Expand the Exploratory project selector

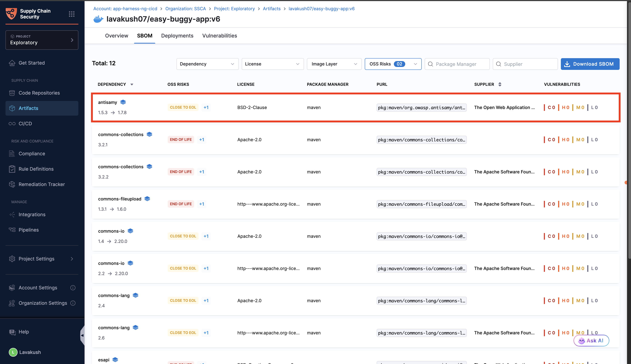coord(42,40)
